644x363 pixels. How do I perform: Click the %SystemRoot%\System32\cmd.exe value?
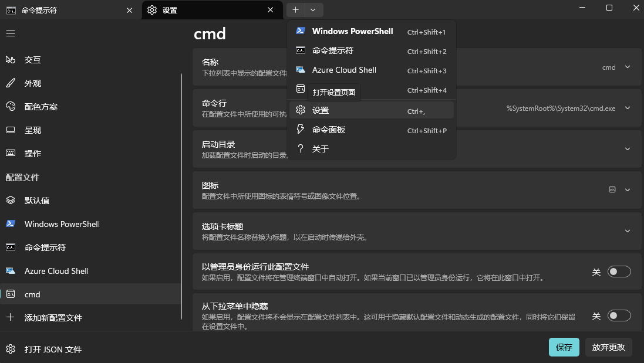pyautogui.click(x=561, y=108)
